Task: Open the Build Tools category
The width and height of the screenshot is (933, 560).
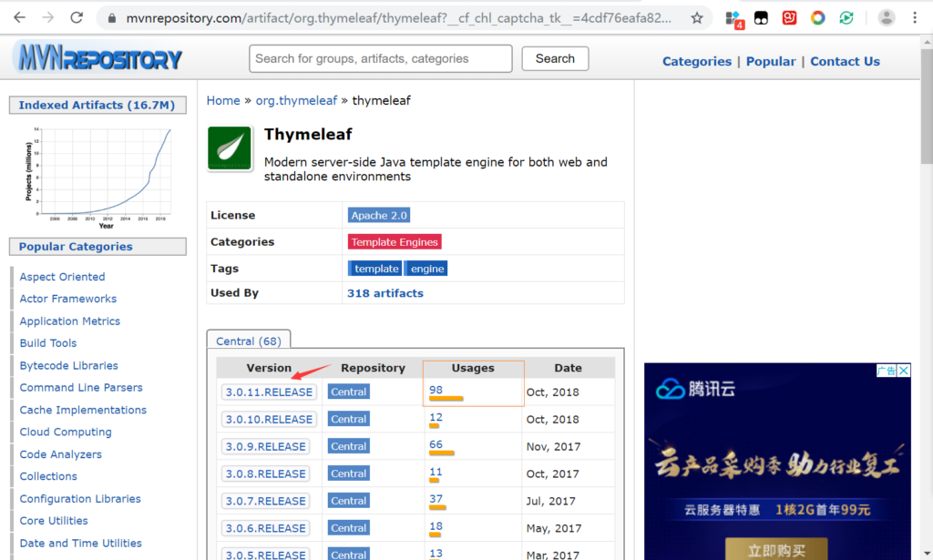Action: click(48, 343)
